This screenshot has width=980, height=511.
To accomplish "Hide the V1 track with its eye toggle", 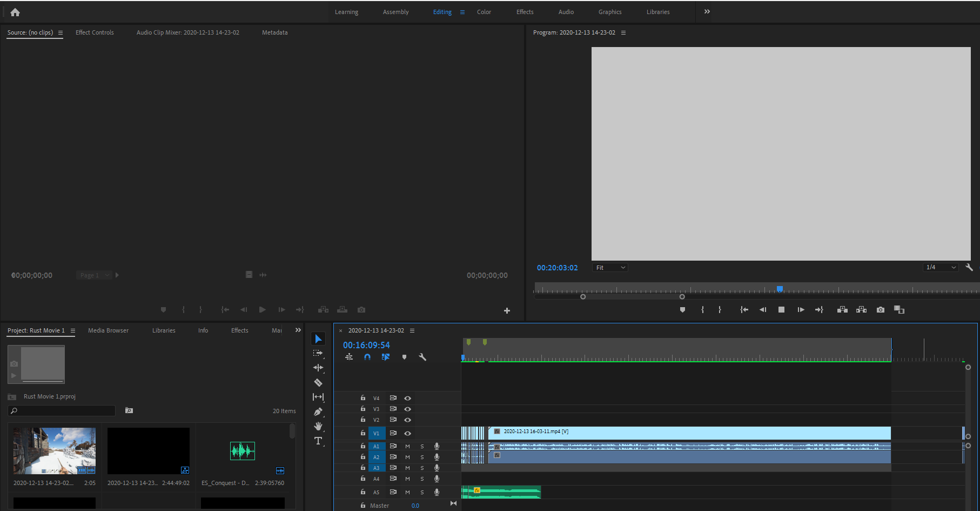I will click(407, 433).
